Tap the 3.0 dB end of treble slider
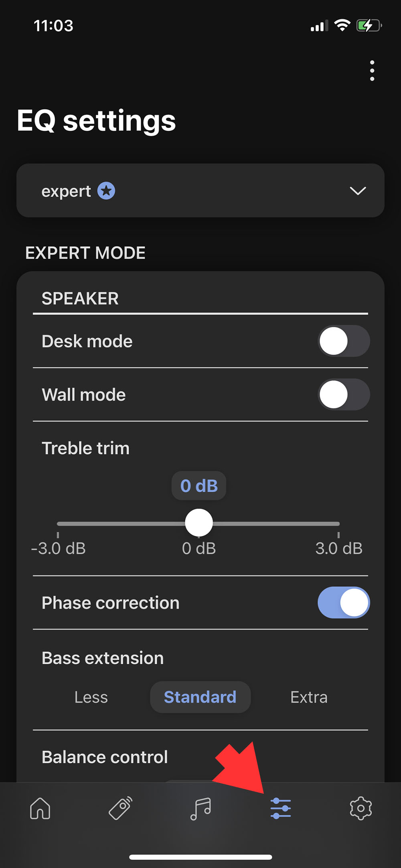This screenshot has width=401, height=868. click(338, 524)
